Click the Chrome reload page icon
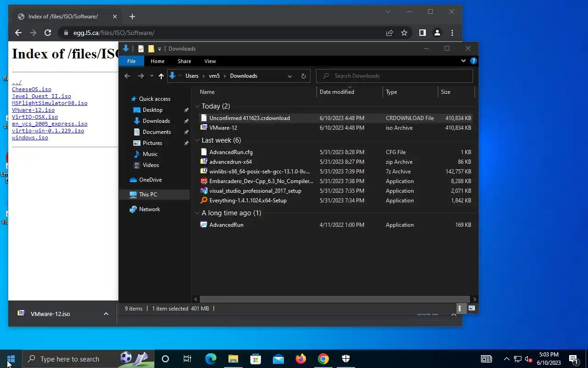This screenshot has height=368, width=588. pos(47,33)
